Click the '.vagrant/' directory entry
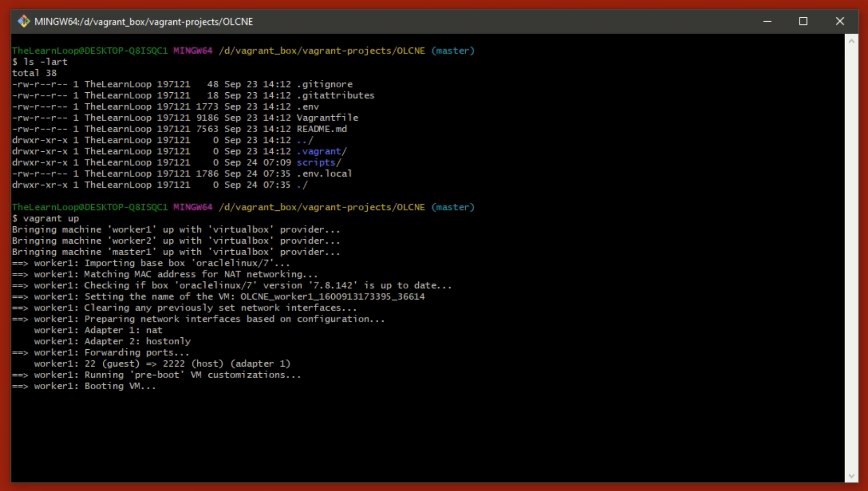Image resolution: width=868 pixels, height=491 pixels. 322,151
